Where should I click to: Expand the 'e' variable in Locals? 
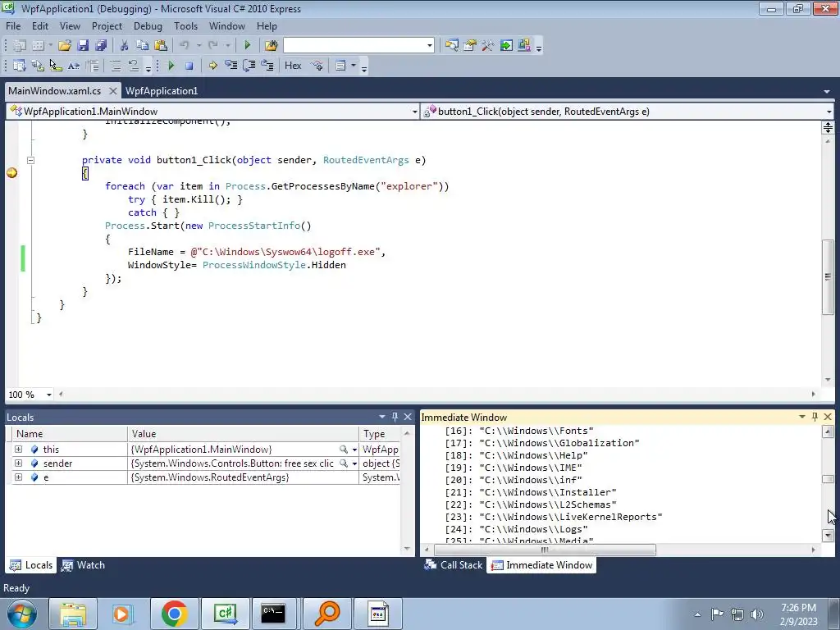18,477
